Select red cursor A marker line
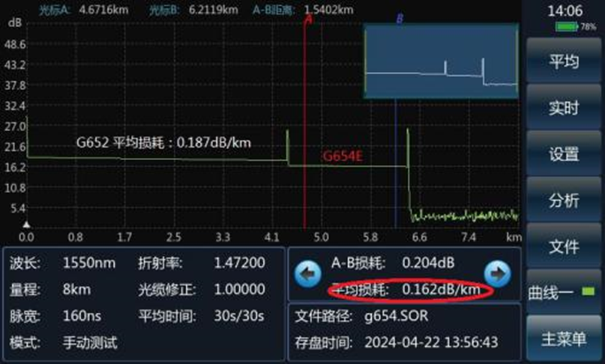This screenshot has height=364, width=605. pyautogui.click(x=305, y=123)
